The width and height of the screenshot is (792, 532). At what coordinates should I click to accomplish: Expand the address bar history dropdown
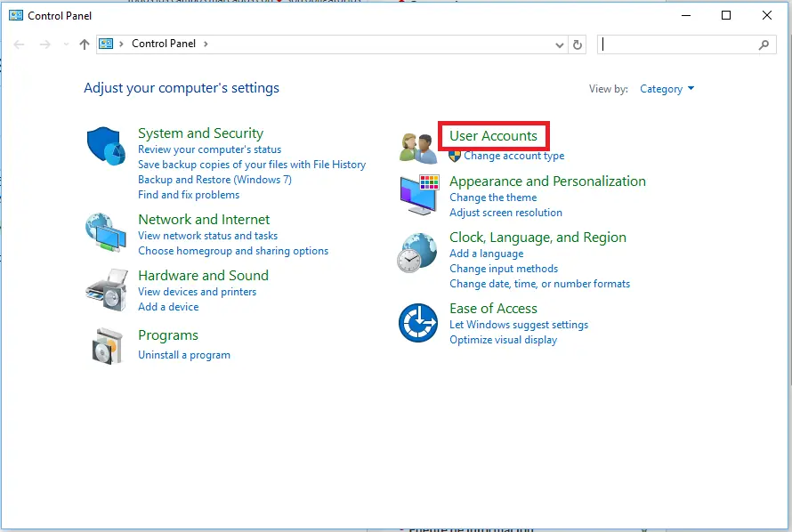(x=559, y=44)
